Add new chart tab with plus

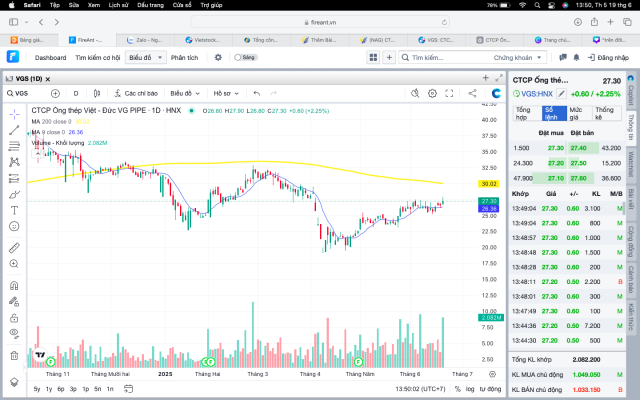tap(485, 78)
